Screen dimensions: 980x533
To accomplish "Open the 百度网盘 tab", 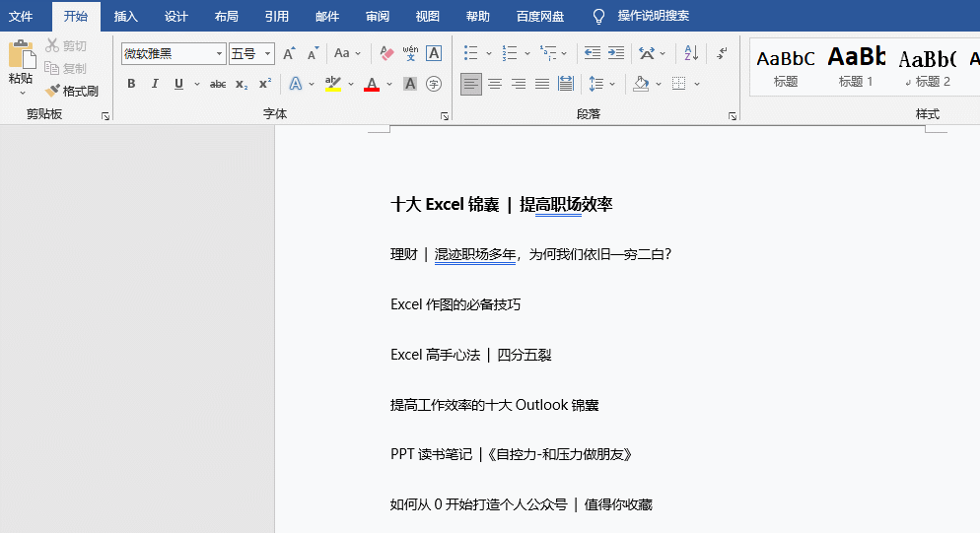I will pyautogui.click(x=540, y=16).
